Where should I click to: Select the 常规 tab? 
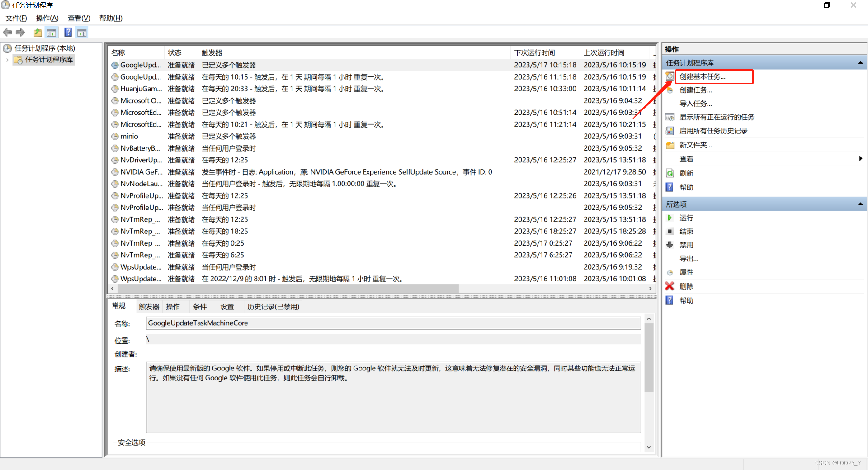[119, 306]
